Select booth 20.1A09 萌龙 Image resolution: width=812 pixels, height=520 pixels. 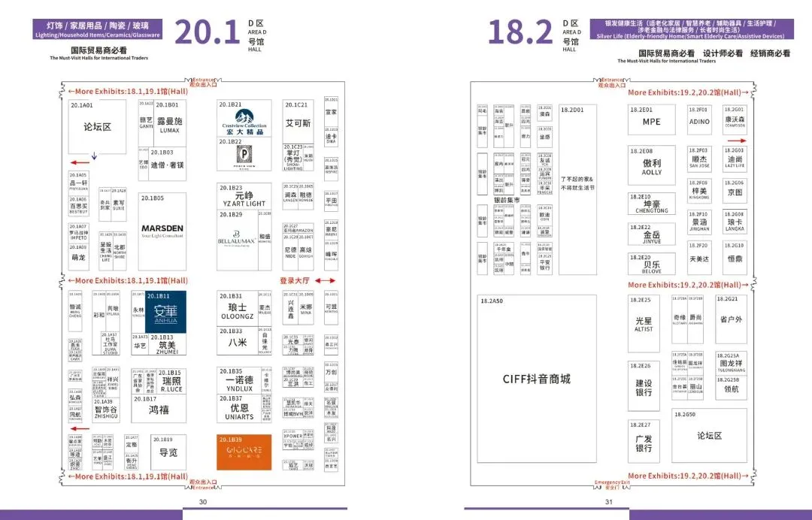(79, 257)
